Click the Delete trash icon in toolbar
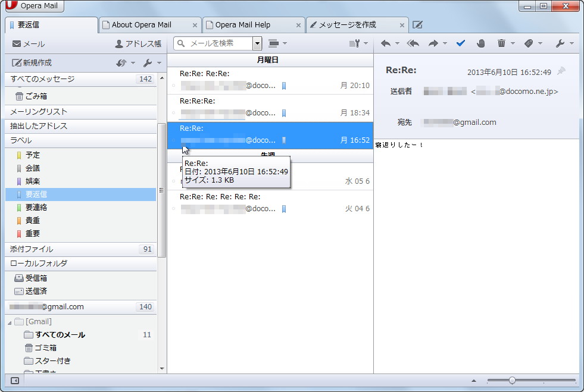 click(x=501, y=43)
